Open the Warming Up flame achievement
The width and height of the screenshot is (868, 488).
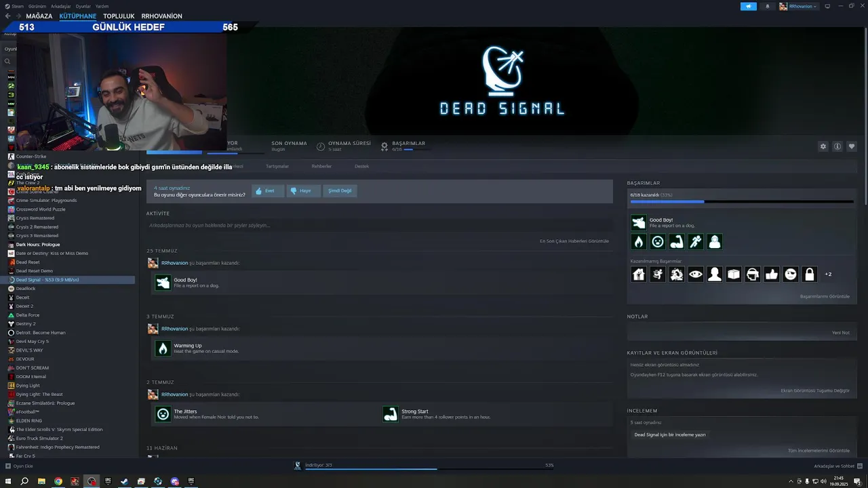163,348
